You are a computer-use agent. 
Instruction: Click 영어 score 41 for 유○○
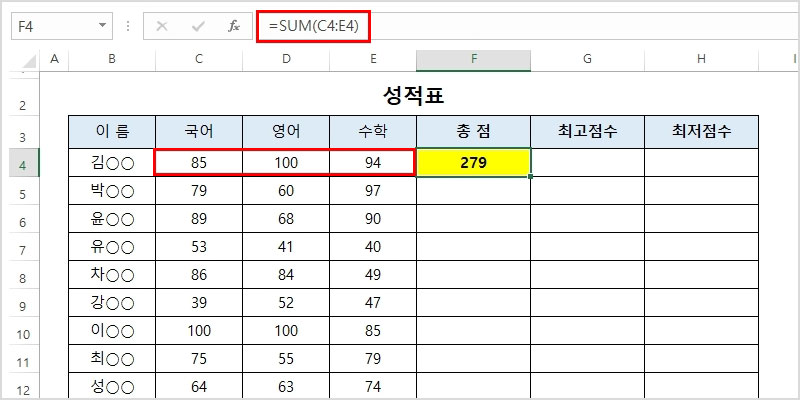point(286,247)
